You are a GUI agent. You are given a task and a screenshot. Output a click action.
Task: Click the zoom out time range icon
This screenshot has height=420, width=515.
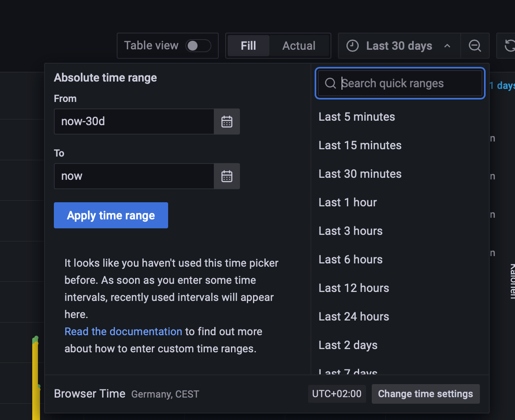(475, 46)
